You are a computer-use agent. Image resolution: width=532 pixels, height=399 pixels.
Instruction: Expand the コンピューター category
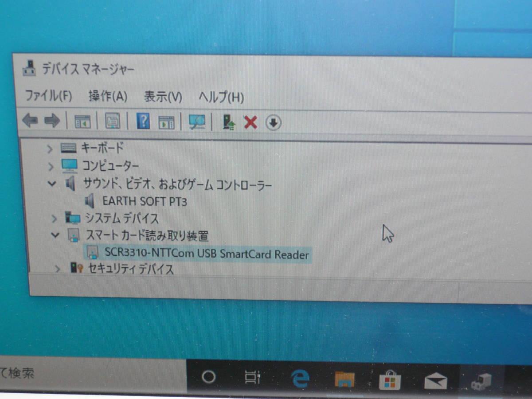[x=51, y=166]
